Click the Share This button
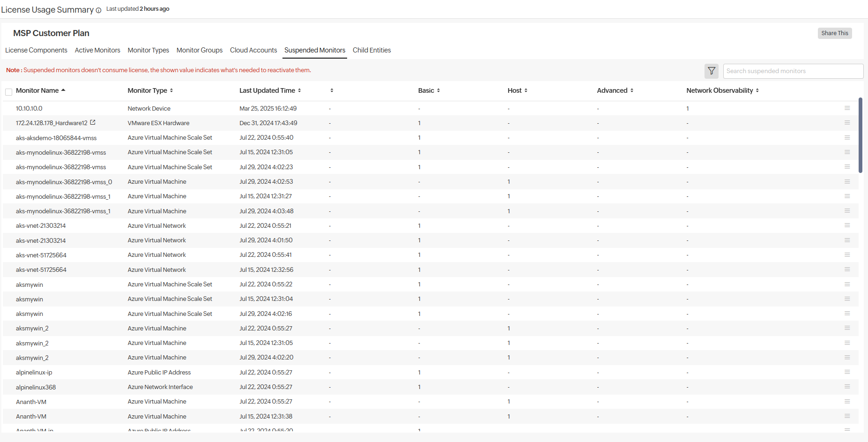 click(834, 33)
